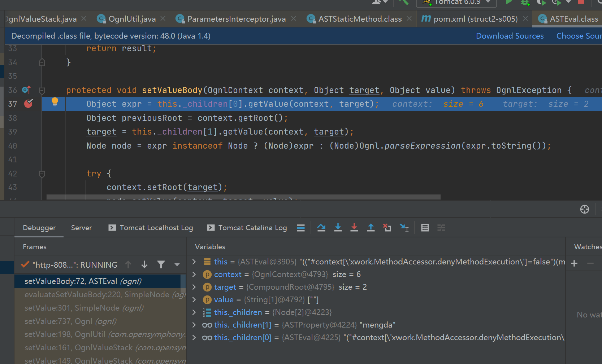
Task: Select the Debugger tab
Action: (x=39, y=228)
